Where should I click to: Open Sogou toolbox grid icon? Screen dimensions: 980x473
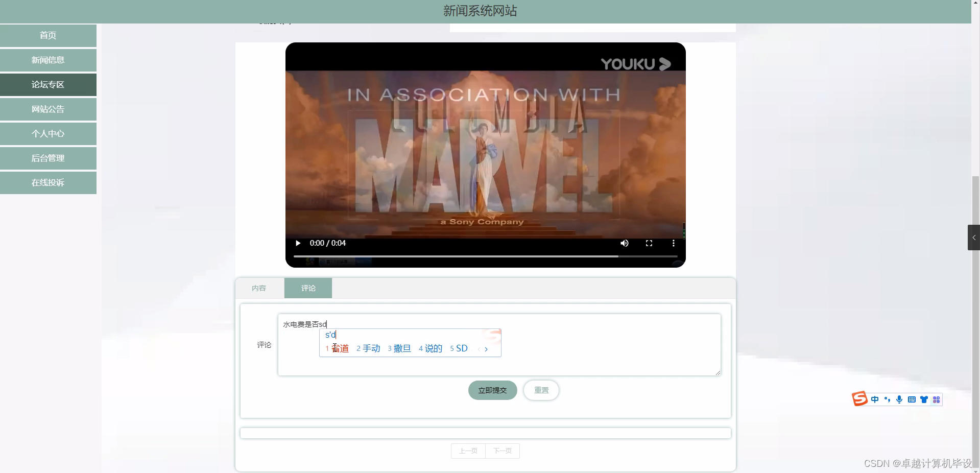[936, 399]
